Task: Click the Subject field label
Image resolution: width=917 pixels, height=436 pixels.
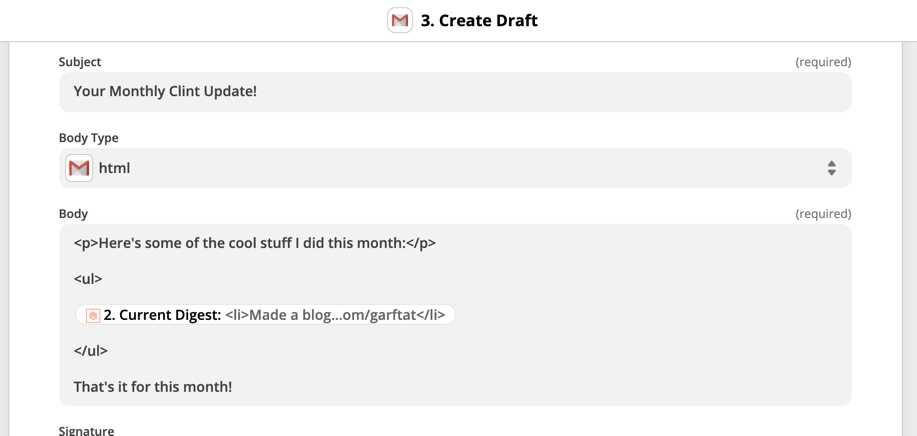Action: pos(80,62)
